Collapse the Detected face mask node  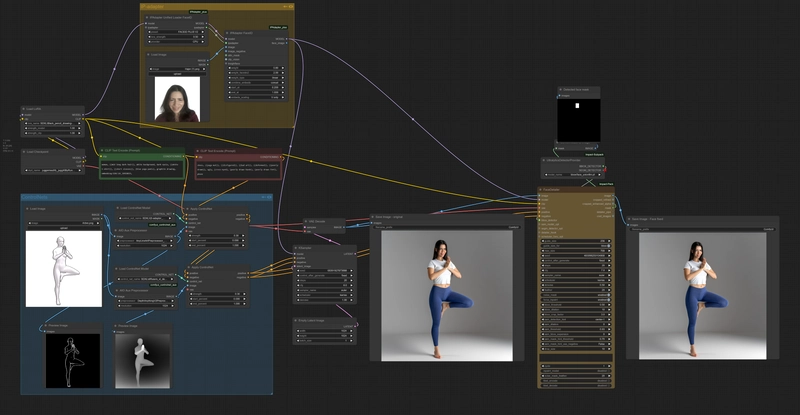tap(560, 89)
